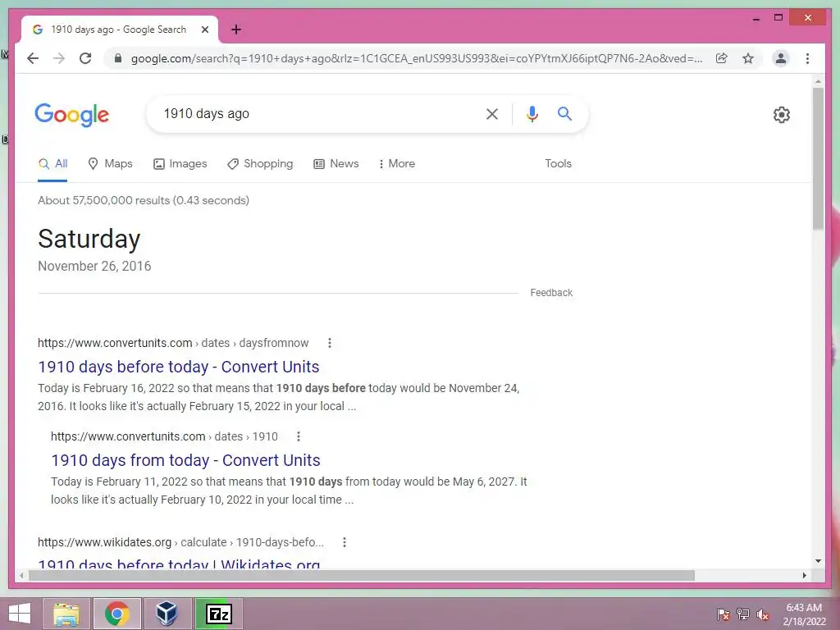The image size is (840, 630).
Task: Click the vertical scrollbar thumb
Action: 818,159
